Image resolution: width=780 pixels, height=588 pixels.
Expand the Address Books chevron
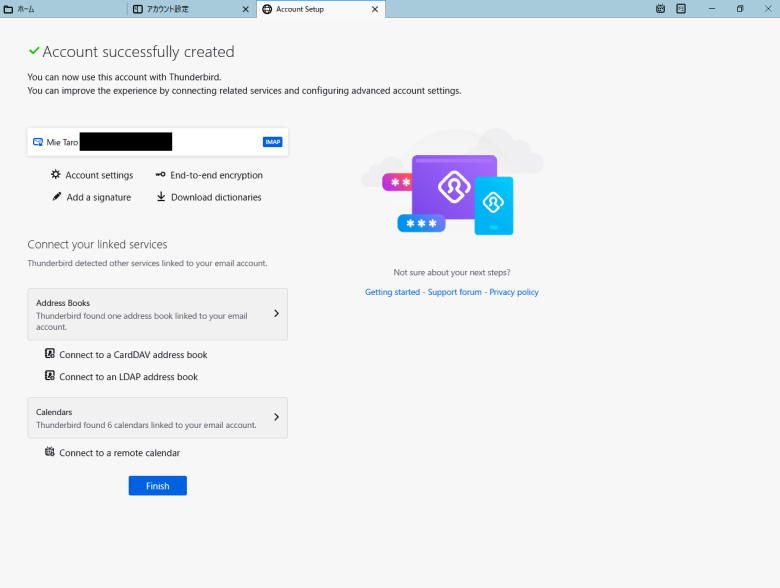(x=277, y=313)
